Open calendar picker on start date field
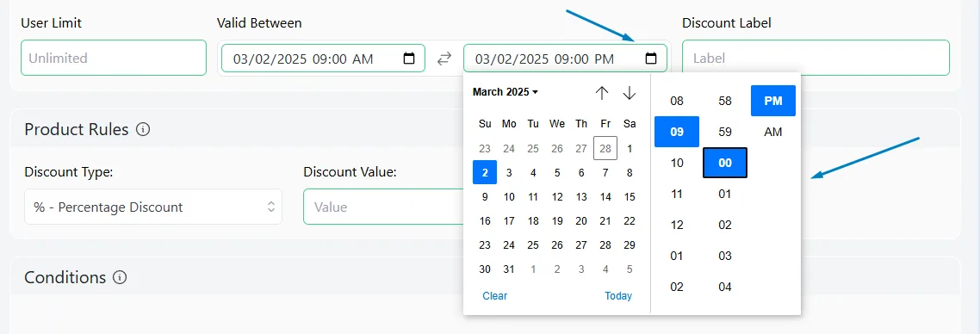The image size is (980, 334). (409, 59)
